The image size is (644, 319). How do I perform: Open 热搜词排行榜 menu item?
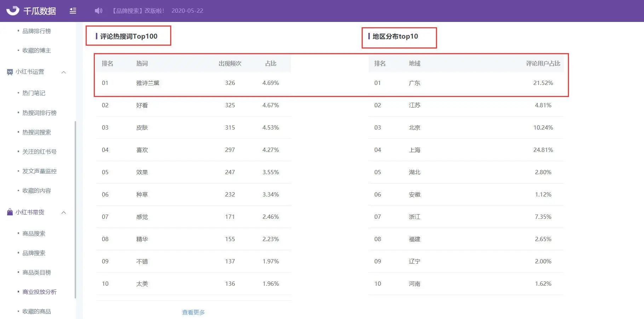pos(39,113)
